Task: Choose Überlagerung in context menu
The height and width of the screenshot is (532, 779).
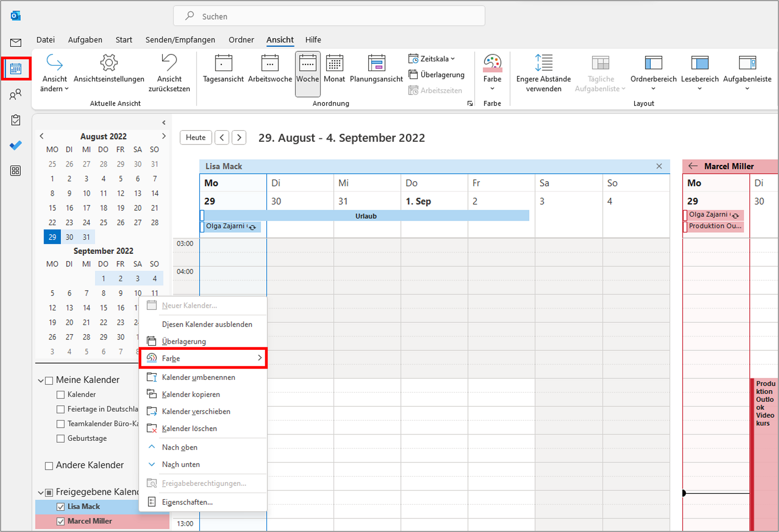Action: tap(203, 342)
